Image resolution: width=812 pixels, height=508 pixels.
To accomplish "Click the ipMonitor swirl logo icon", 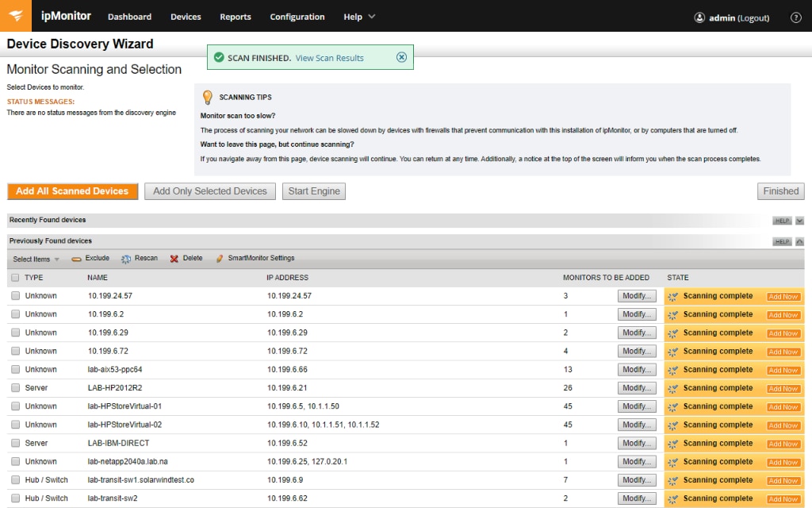I will (x=15, y=15).
